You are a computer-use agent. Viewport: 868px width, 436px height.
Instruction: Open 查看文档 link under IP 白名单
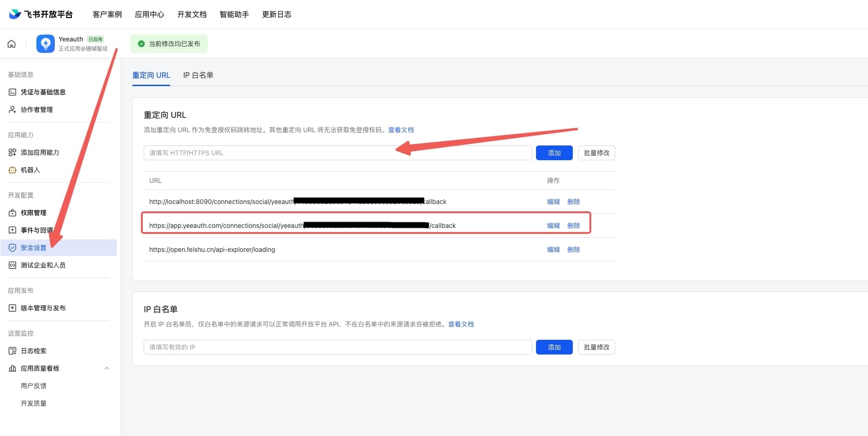[461, 324]
